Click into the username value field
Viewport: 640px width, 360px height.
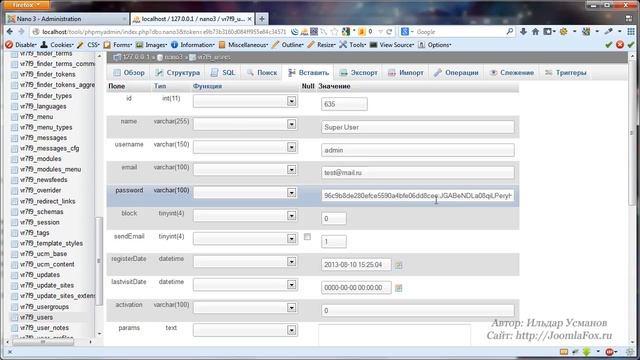pos(418,150)
